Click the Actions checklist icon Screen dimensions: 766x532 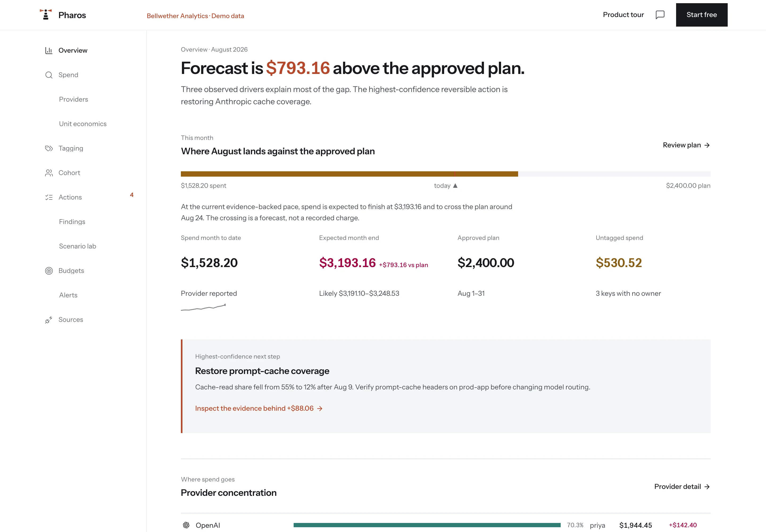[49, 197]
